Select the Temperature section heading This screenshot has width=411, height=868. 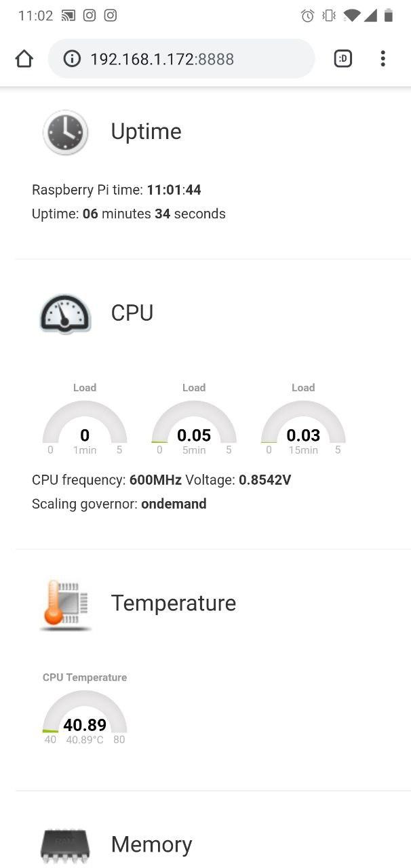pyautogui.click(x=173, y=603)
